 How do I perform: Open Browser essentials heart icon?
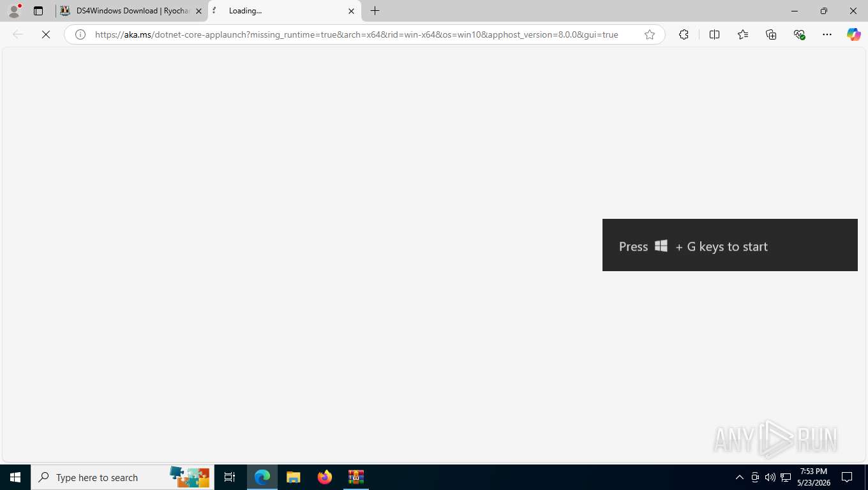pos(799,34)
